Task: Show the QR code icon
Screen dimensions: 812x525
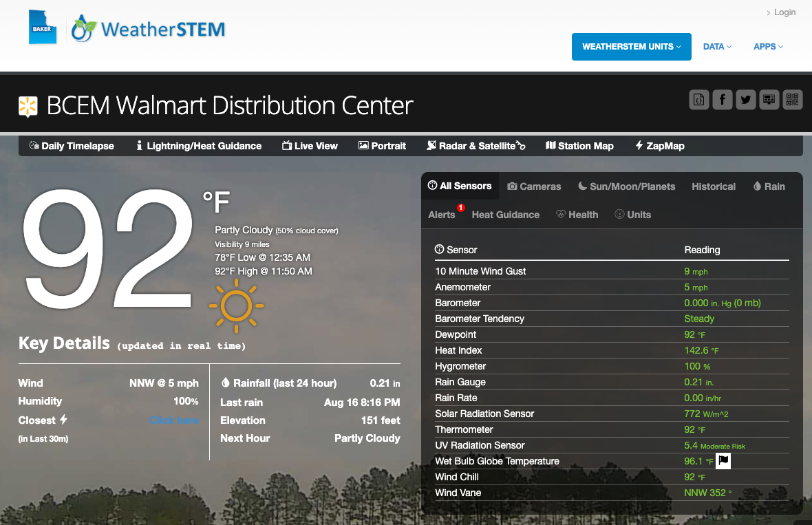Action: coord(792,99)
